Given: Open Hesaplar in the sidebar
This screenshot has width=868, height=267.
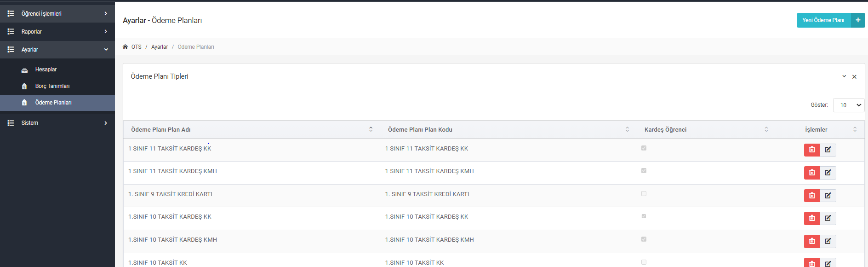Looking at the screenshot, I should click(46, 70).
